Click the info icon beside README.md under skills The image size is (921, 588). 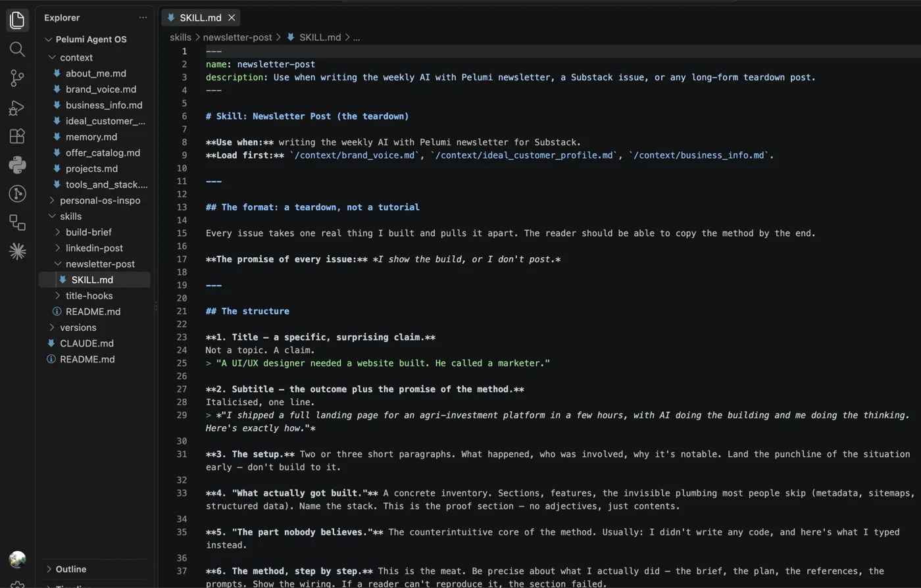tap(57, 312)
